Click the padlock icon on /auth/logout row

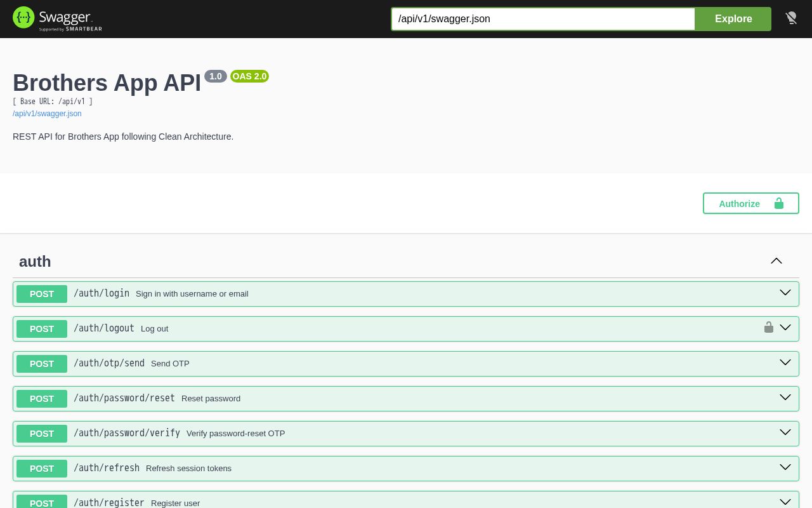click(769, 328)
